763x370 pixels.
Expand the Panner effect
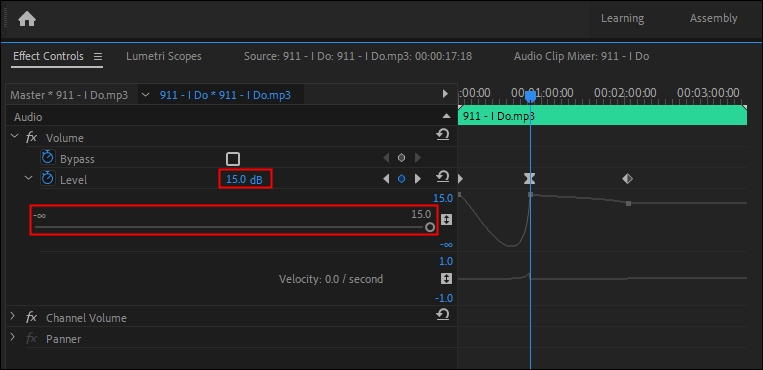tap(13, 337)
